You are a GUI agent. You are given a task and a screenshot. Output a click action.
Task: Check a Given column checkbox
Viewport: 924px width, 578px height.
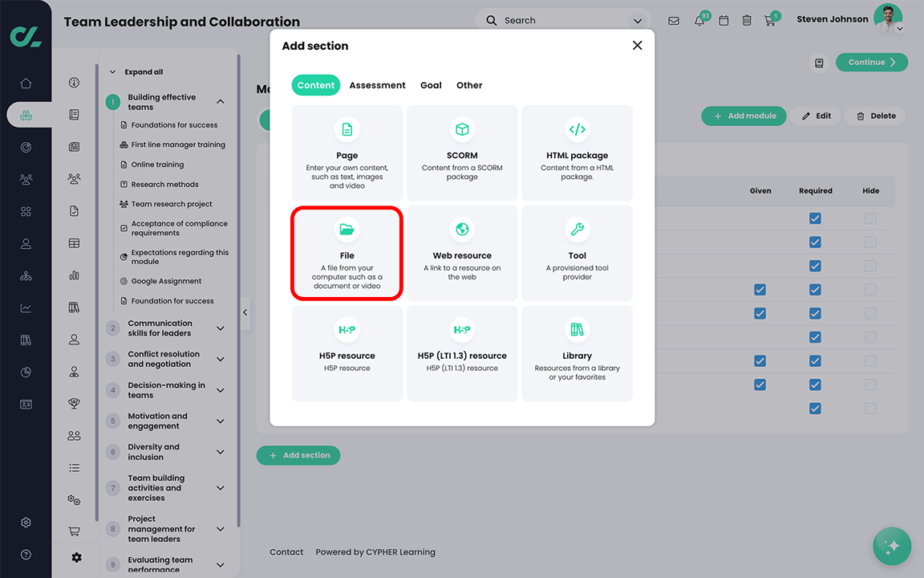760,290
